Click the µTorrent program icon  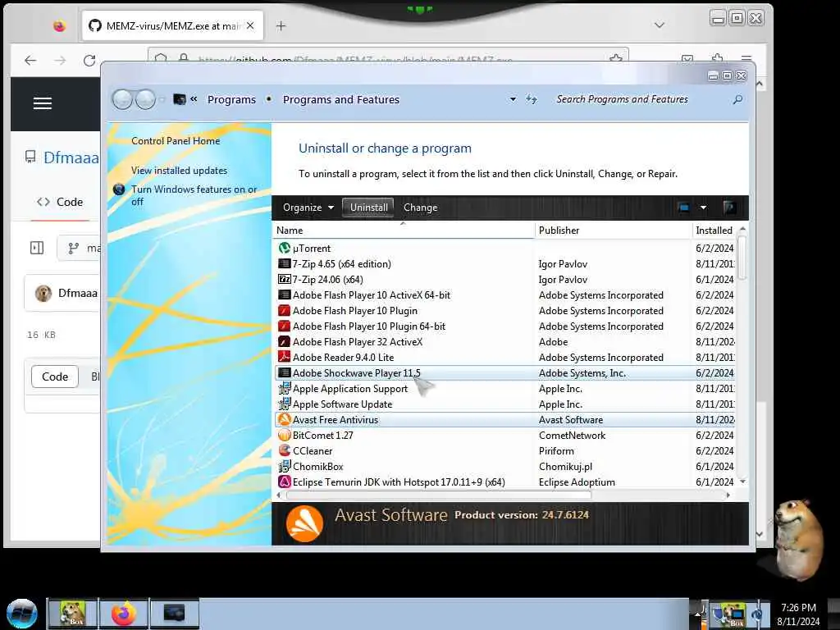[x=285, y=248]
